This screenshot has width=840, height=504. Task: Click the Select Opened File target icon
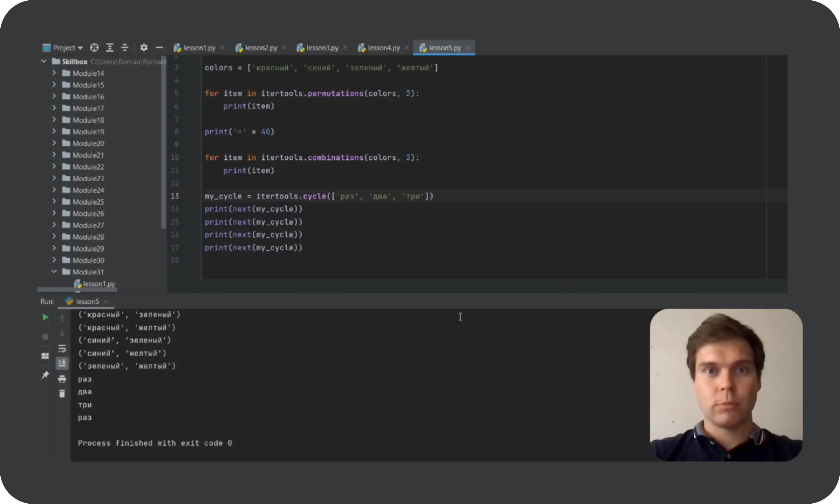tap(94, 48)
